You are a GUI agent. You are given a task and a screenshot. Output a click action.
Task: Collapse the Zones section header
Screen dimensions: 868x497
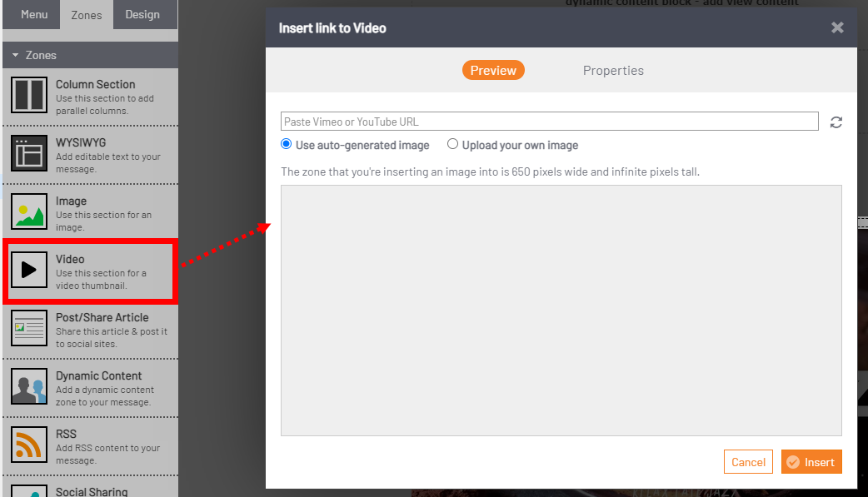coord(90,55)
